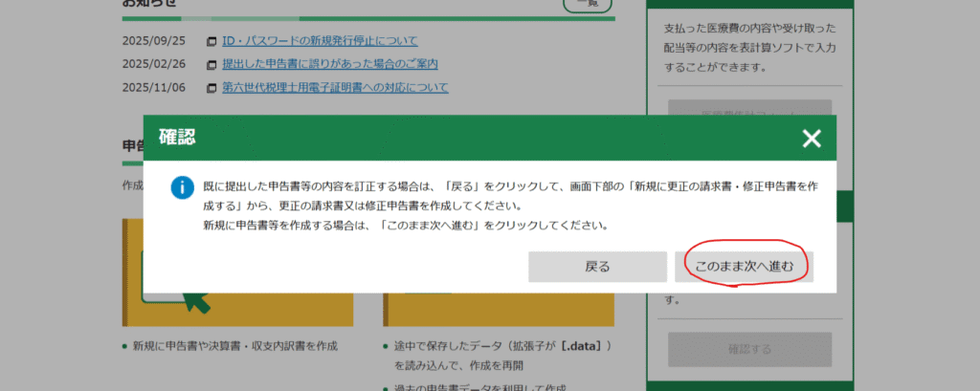Click the 2025/09/25 date in the news list

(154, 42)
